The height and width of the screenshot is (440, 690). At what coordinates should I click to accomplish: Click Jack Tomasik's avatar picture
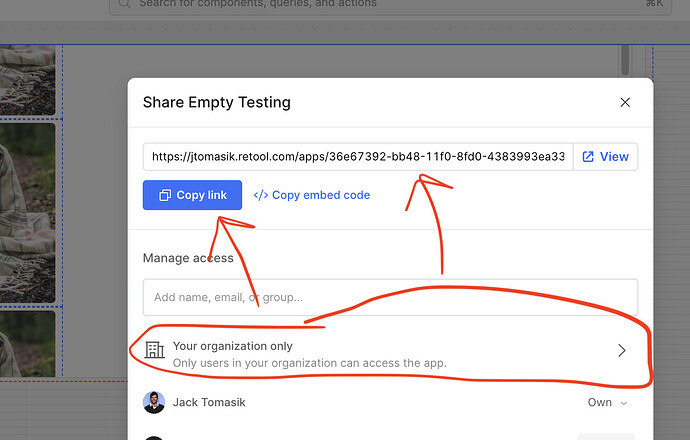[x=153, y=402]
